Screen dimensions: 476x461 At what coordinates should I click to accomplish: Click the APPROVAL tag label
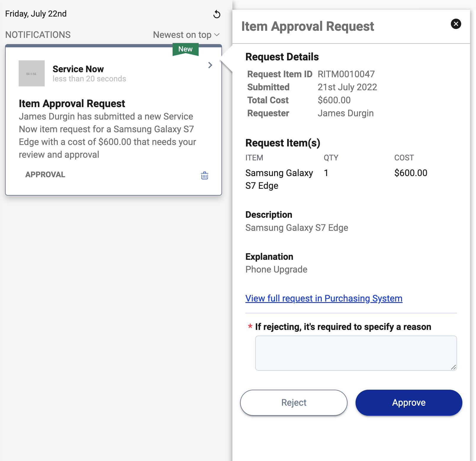tap(45, 175)
